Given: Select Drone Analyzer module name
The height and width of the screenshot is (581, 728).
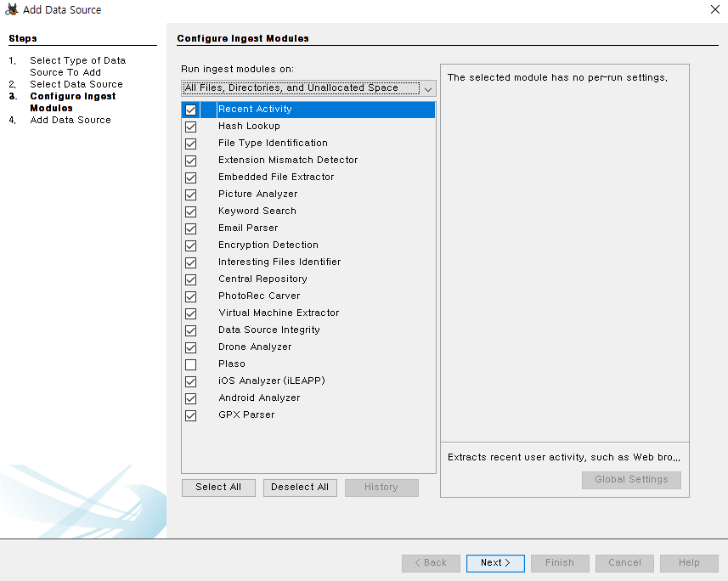Looking at the screenshot, I should pyautogui.click(x=255, y=347).
